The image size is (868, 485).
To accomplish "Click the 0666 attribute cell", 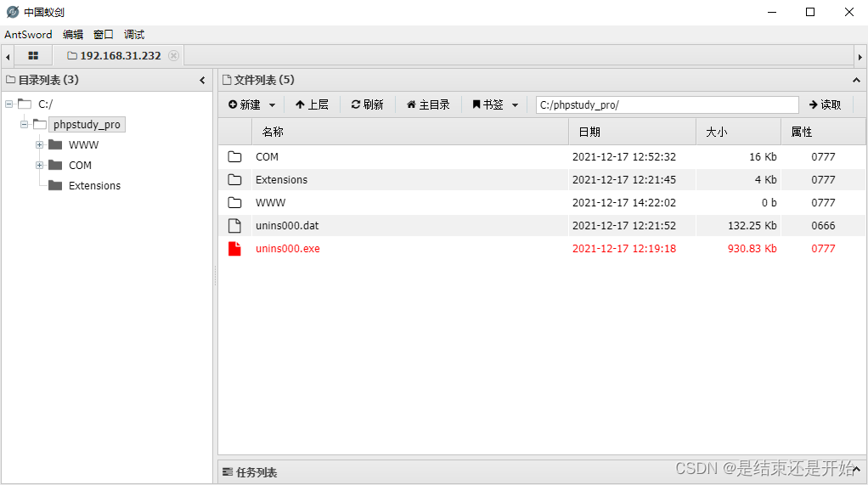I will [823, 225].
